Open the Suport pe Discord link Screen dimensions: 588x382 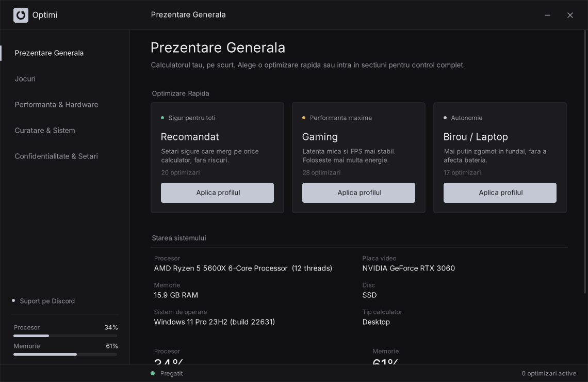(x=47, y=301)
